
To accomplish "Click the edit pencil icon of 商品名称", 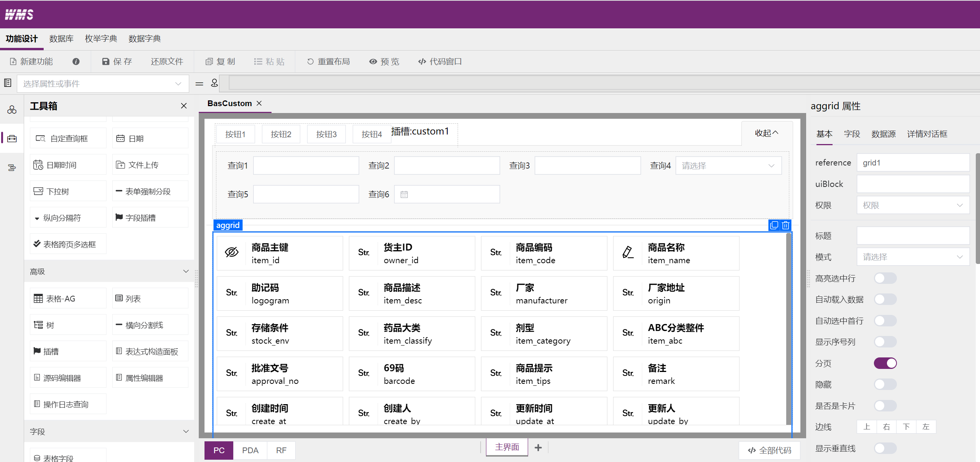I will click(x=627, y=252).
